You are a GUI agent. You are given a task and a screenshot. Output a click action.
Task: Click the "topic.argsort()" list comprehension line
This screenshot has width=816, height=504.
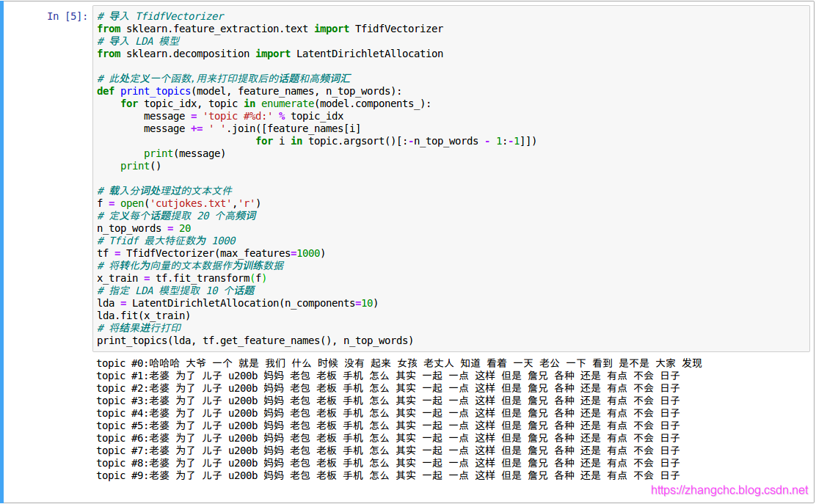coord(396,141)
